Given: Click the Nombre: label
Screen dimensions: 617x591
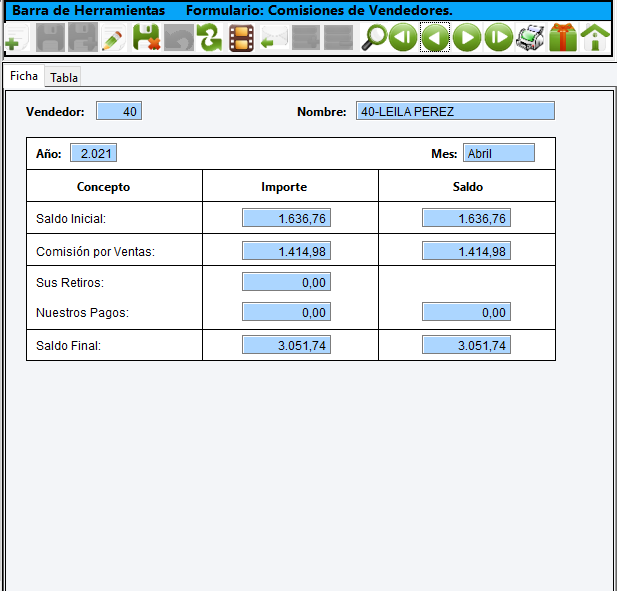Looking at the screenshot, I should [321, 112].
